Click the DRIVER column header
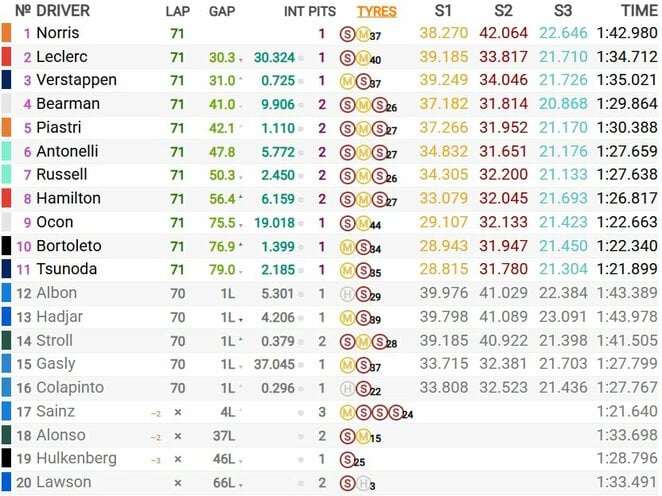This screenshot has width=662, height=496. coord(61,11)
